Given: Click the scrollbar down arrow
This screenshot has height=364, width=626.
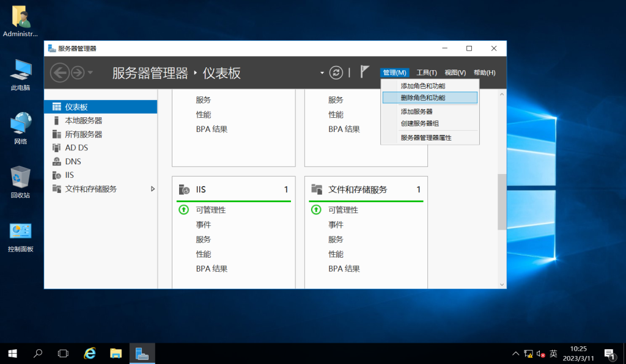Looking at the screenshot, I should (x=502, y=285).
